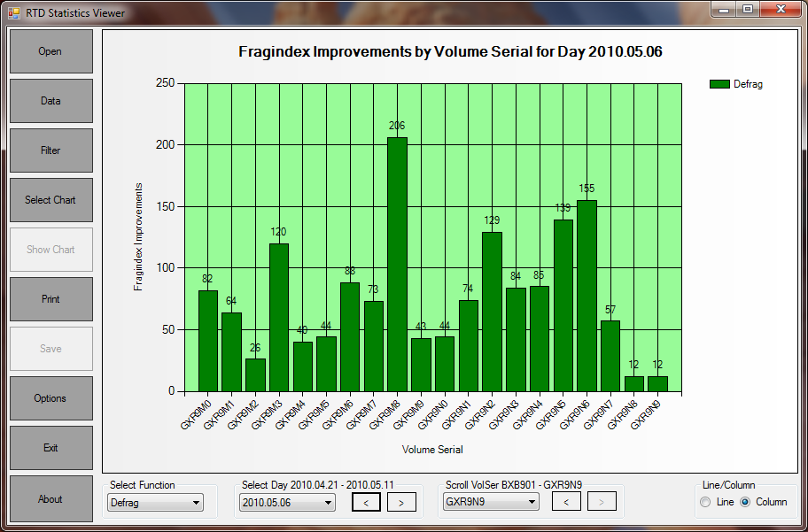Click the previous day arrow button

(x=366, y=502)
